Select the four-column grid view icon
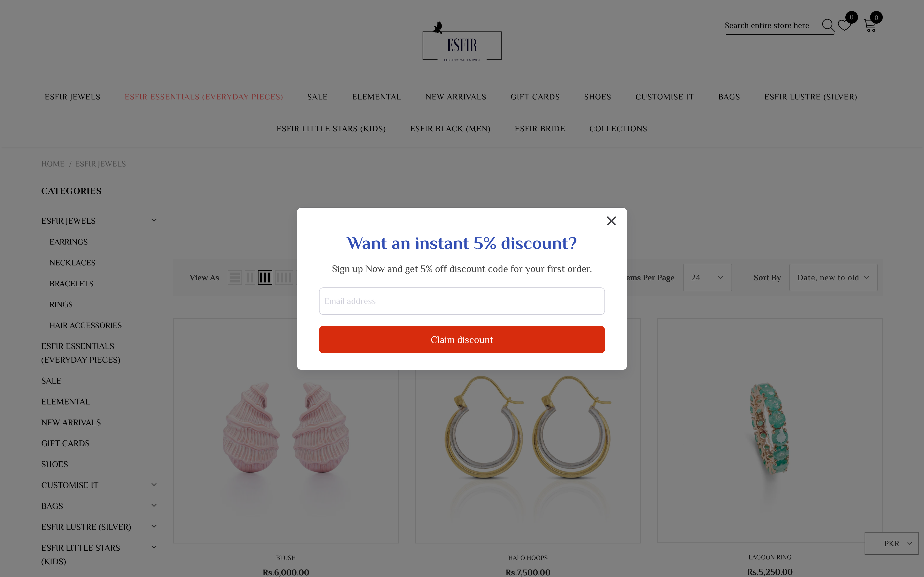 284,278
